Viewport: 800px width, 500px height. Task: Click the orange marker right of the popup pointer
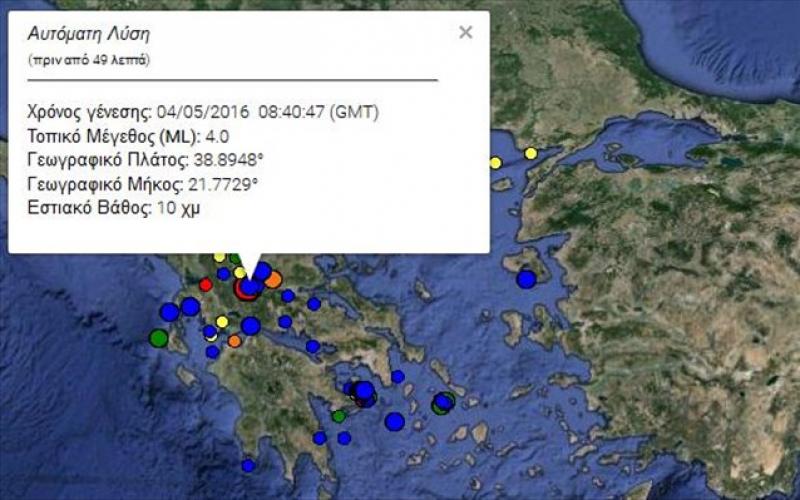pos(273,280)
